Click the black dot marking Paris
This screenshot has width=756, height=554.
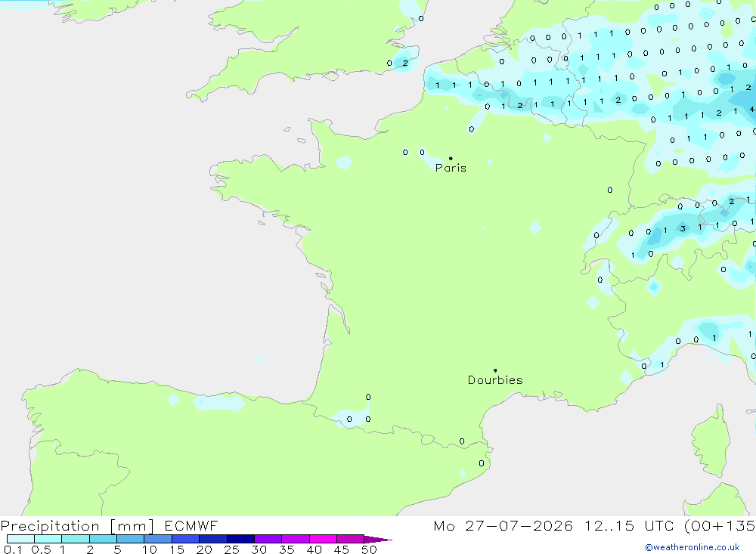(x=451, y=158)
